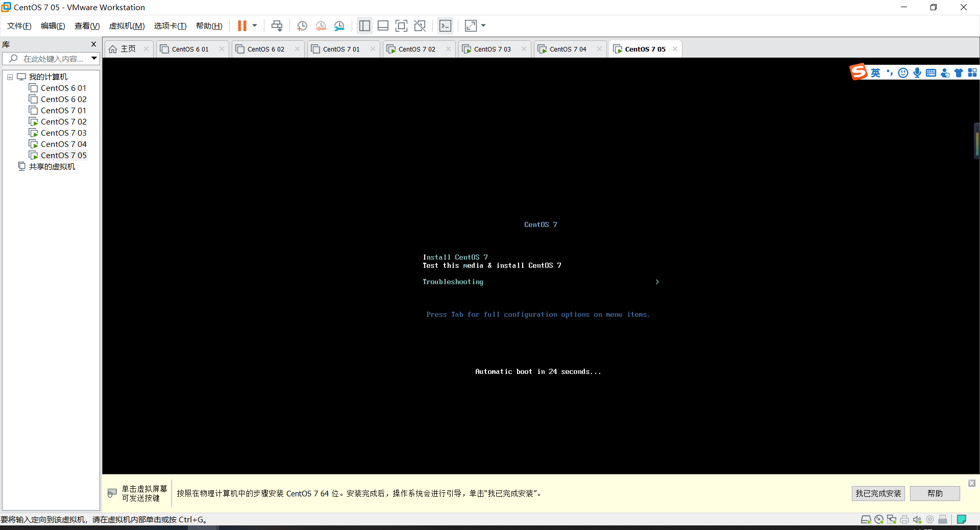The height and width of the screenshot is (530, 980).
Task: Close the library panel
Action: tap(93, 44)
